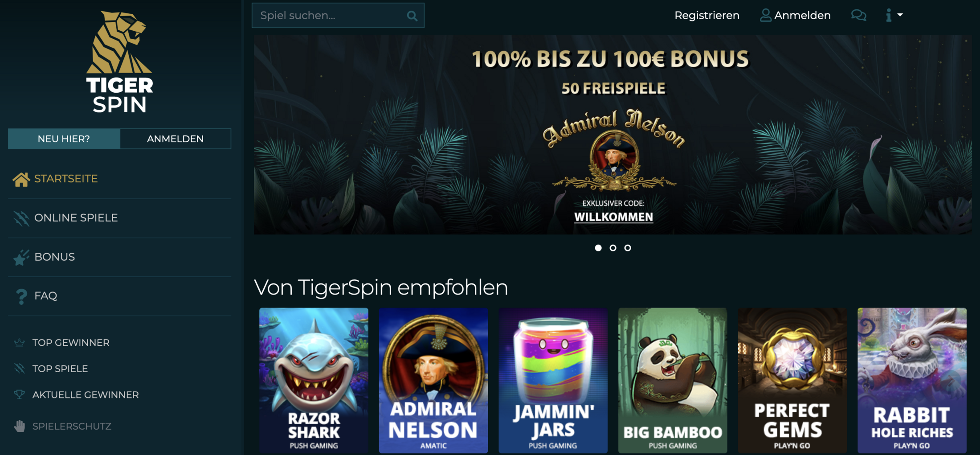Select the second carousel slide dot
The height and width of the screenshot is (455, 980).
[613, 248]
